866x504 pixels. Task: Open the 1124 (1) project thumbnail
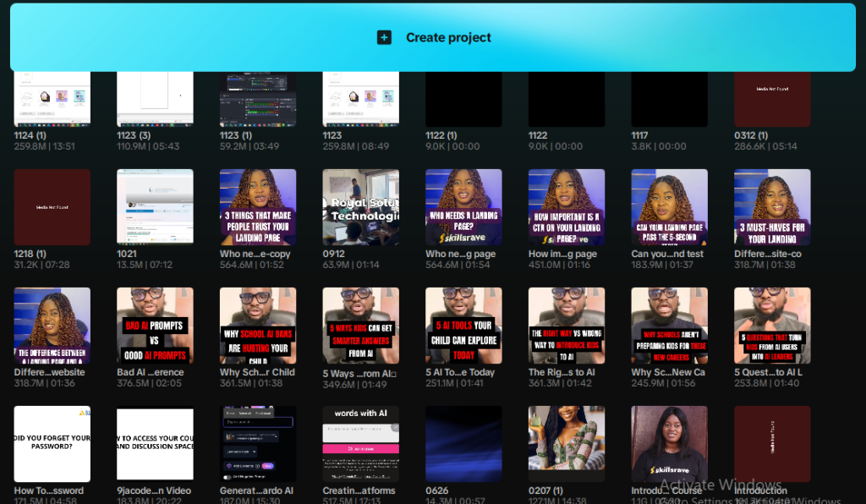tap(52, 100)
